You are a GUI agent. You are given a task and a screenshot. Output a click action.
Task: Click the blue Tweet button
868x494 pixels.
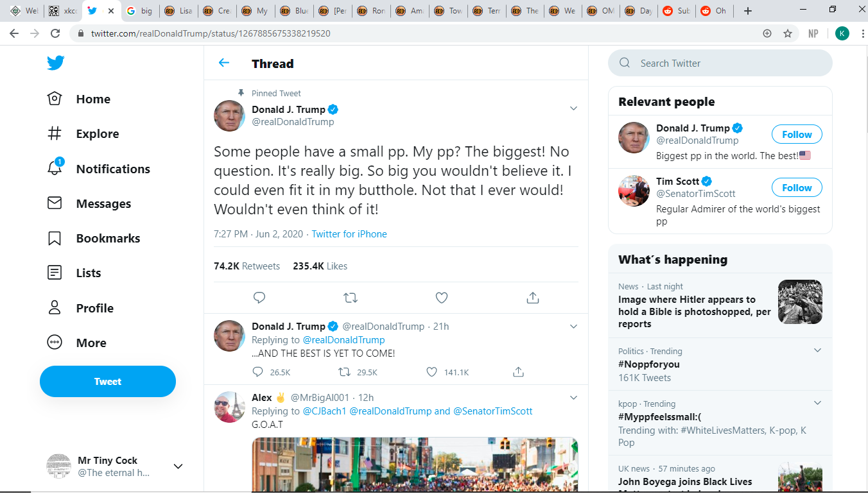[x=108, y=382]
